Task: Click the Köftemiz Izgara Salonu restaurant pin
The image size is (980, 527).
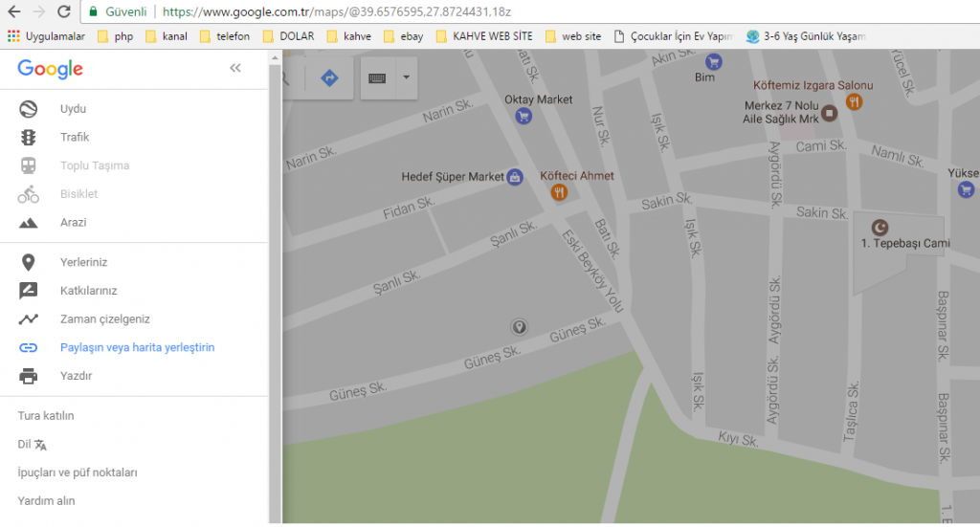Action: point(854,101)
